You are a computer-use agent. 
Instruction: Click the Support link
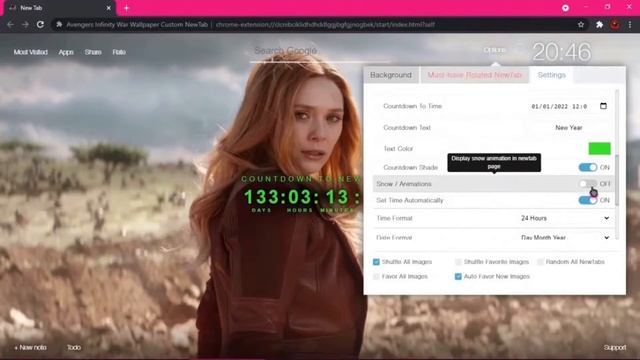tap(615, 347)
